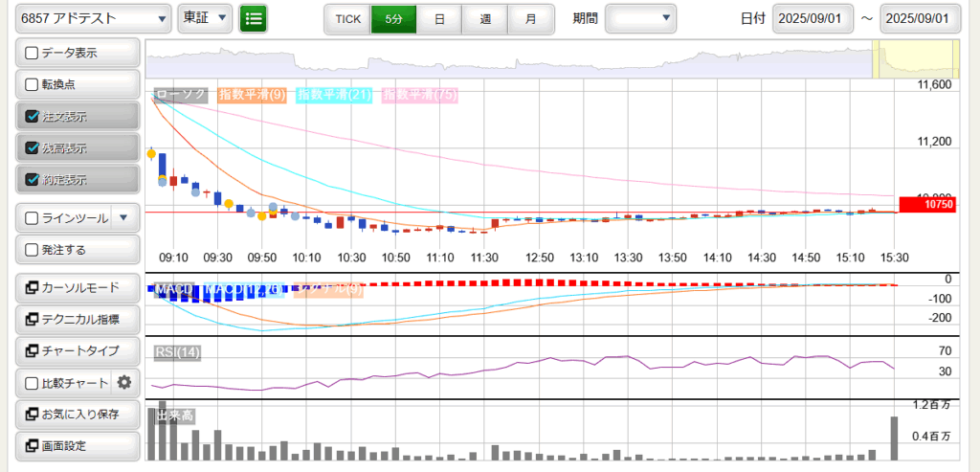The width and height of the screenshot is (980, 472).
Task: Click 11,600 price axis label
Action: (932, 84)
